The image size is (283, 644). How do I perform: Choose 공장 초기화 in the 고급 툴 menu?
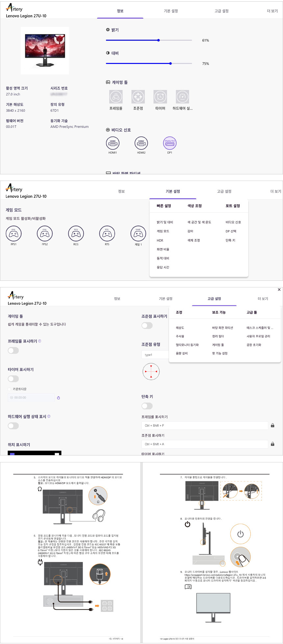pos(254,345)
